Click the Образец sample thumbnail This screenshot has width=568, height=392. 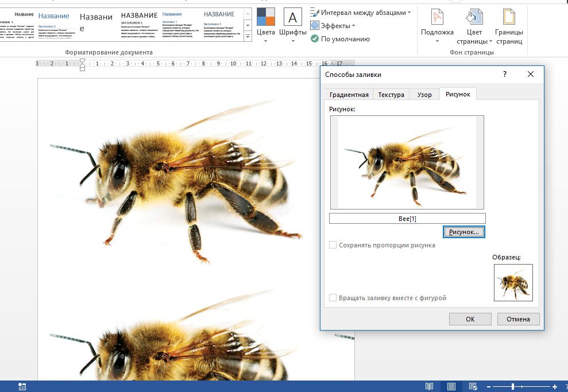click(513, 283)
